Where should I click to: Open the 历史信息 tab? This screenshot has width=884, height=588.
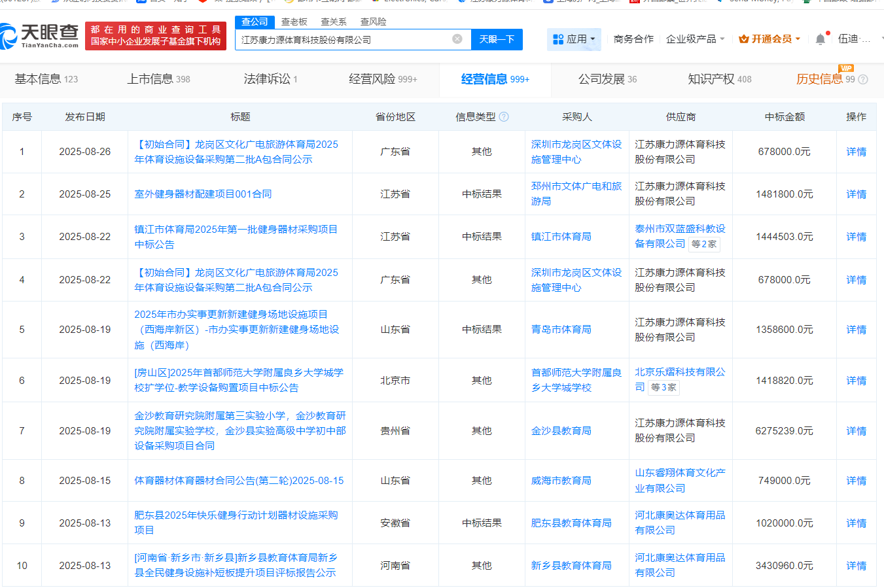point(825,79)
